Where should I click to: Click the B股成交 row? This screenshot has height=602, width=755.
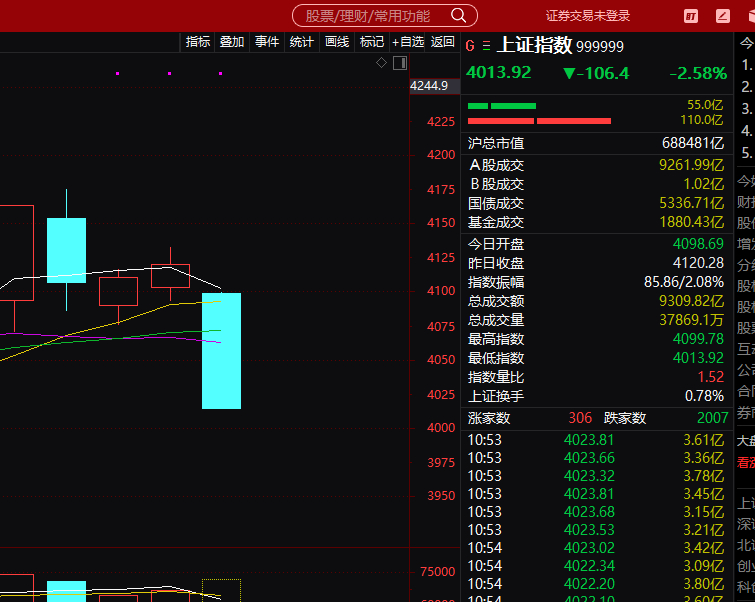tap(596, 184)
